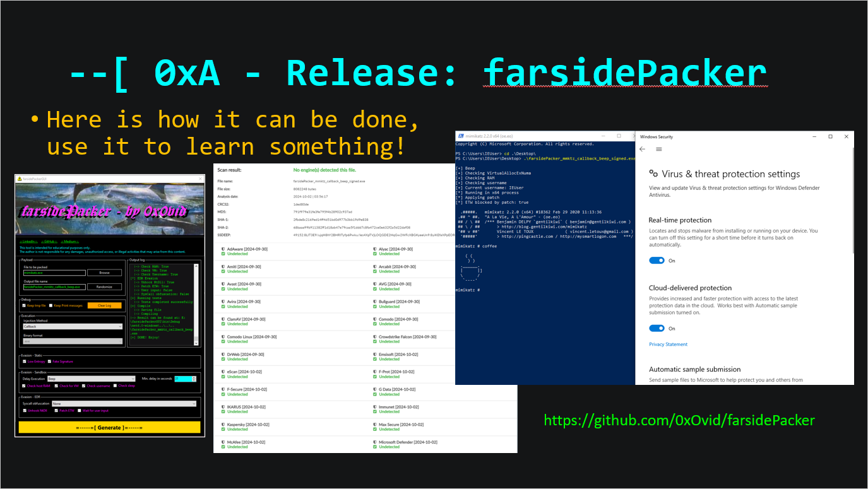Image resolution: width=868 pixels, height=489 pixels.
Task: Click the File to be packed field
Action: pos(54,273)
